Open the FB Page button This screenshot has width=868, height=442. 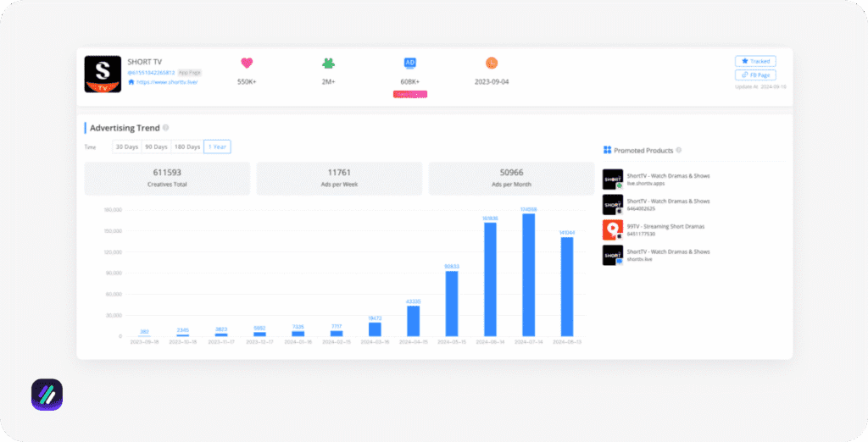pos(755,75)
